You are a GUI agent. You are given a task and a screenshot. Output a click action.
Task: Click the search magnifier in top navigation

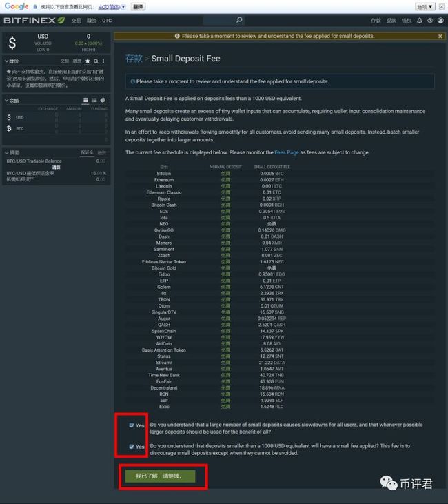pyautogui.click(x=239, y=20)
